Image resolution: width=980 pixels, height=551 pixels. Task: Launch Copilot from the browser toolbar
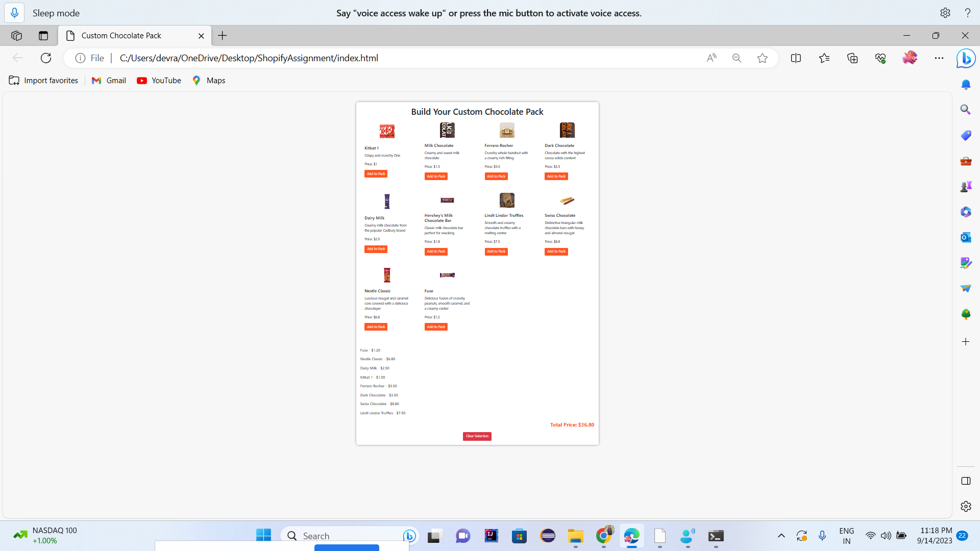[966, 58]
